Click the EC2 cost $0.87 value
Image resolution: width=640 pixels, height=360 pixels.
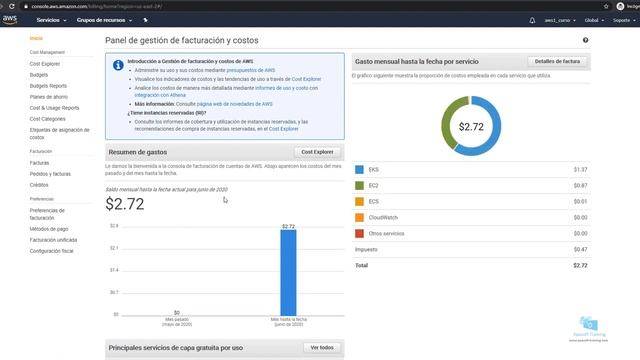tap(580, 185)
